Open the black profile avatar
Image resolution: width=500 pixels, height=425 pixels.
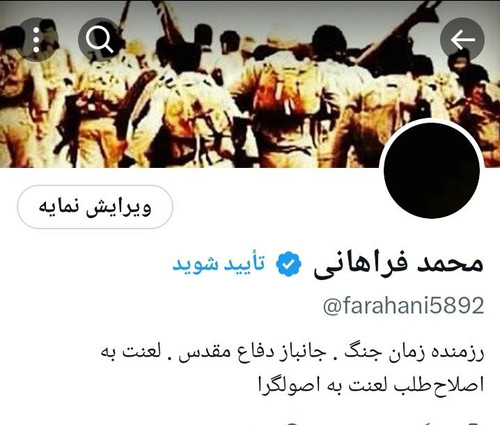pos(431,170)
